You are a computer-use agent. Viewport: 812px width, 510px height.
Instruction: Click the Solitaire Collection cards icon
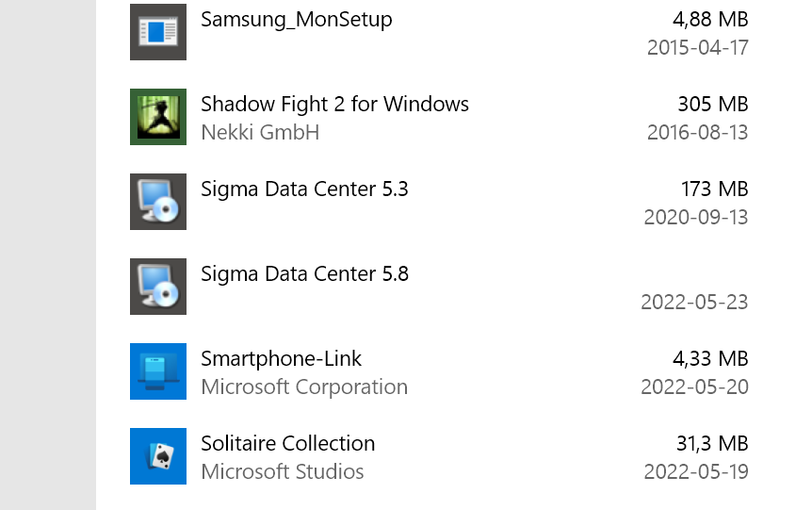point(158,456)
